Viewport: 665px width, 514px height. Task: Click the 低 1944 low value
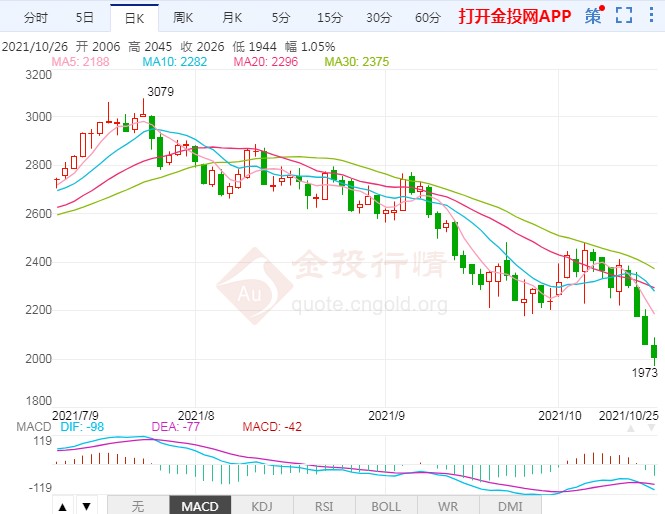[254, 47]
